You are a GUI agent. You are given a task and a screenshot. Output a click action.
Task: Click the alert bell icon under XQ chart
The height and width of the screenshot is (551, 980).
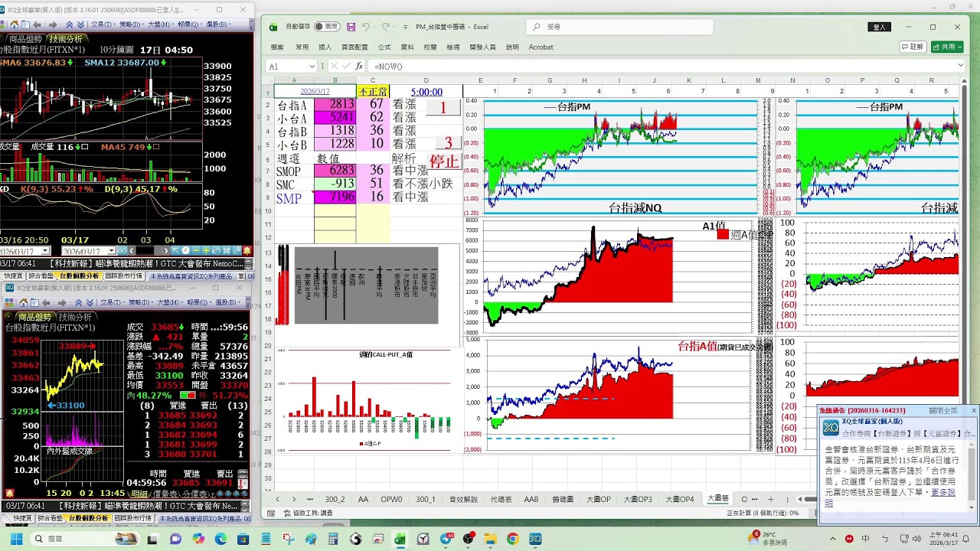pos(247,250)
